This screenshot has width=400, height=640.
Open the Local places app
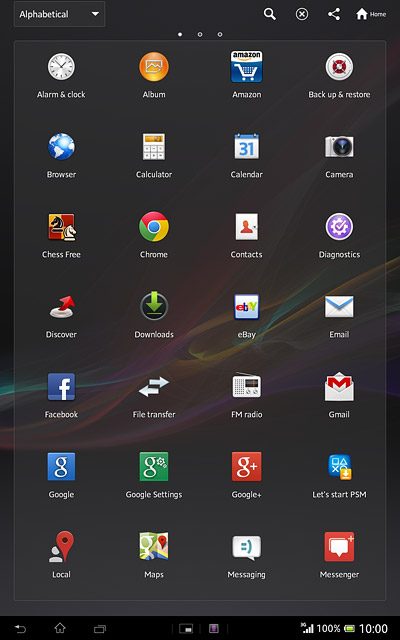pyautogui.click(x=61, y=547)
